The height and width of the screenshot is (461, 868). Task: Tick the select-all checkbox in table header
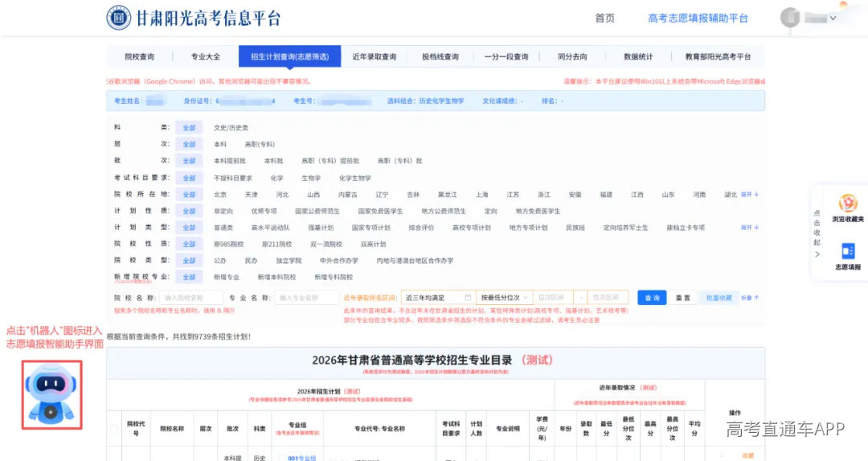pyautogui.click(x=114, y=428)
